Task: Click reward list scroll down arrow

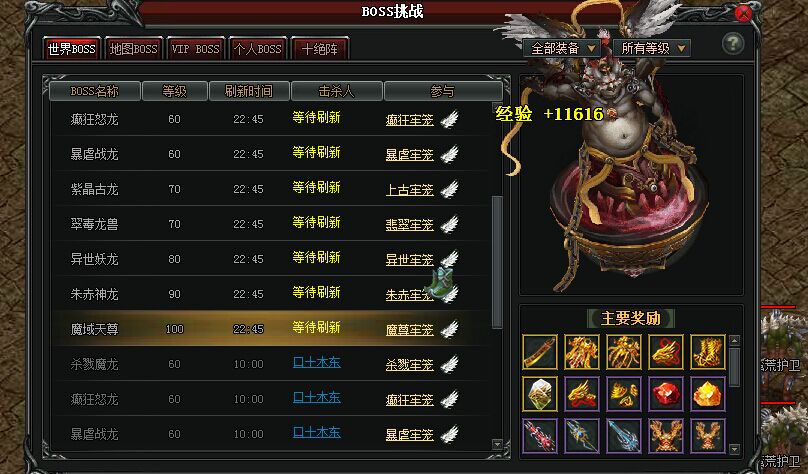Action: click(735, 449)
